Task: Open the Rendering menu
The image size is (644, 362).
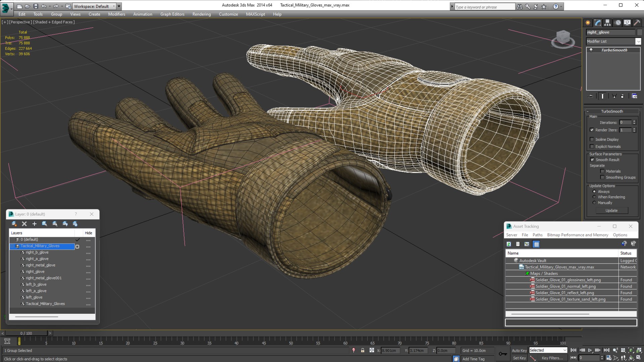Action: 202,14
